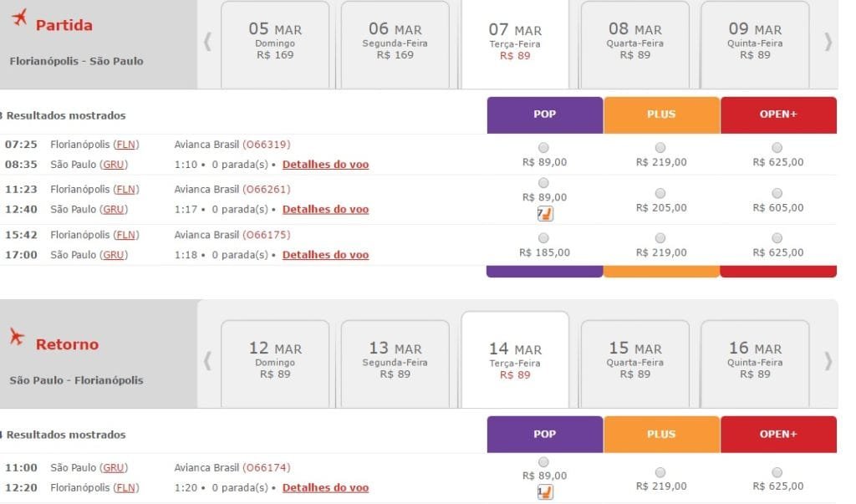Show earlier return dates with left arrow

(207, 361)
